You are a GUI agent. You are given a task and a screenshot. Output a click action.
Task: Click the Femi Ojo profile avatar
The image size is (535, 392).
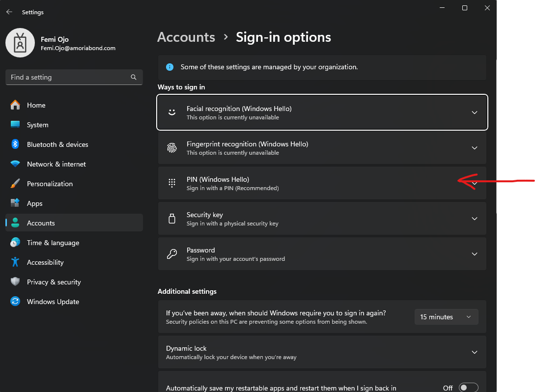point(20,43)
